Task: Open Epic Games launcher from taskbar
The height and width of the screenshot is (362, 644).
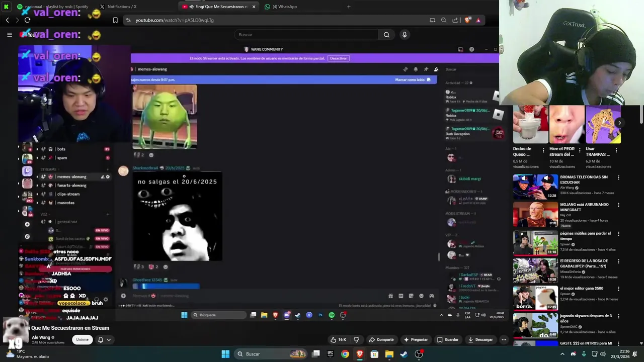Action: 330,354
